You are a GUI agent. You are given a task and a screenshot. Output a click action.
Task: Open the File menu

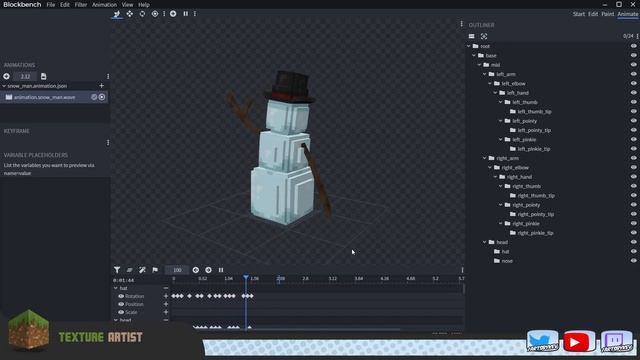tap(51, 5)
